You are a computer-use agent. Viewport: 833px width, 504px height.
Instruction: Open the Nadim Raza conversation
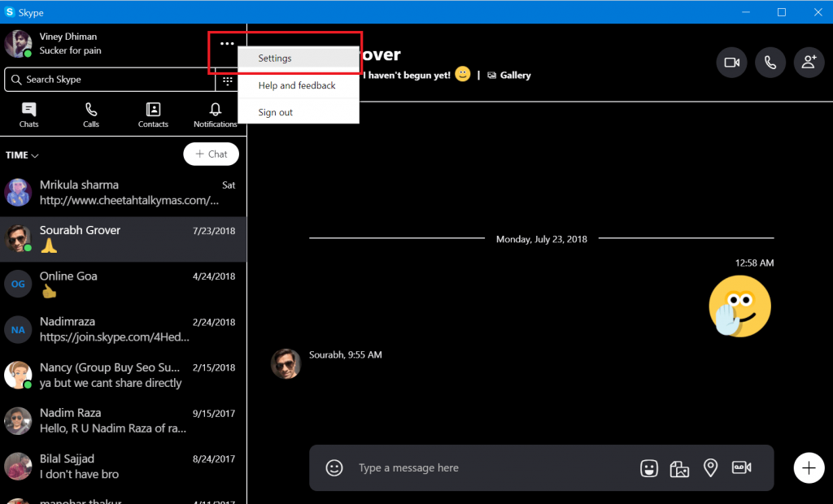124,421
